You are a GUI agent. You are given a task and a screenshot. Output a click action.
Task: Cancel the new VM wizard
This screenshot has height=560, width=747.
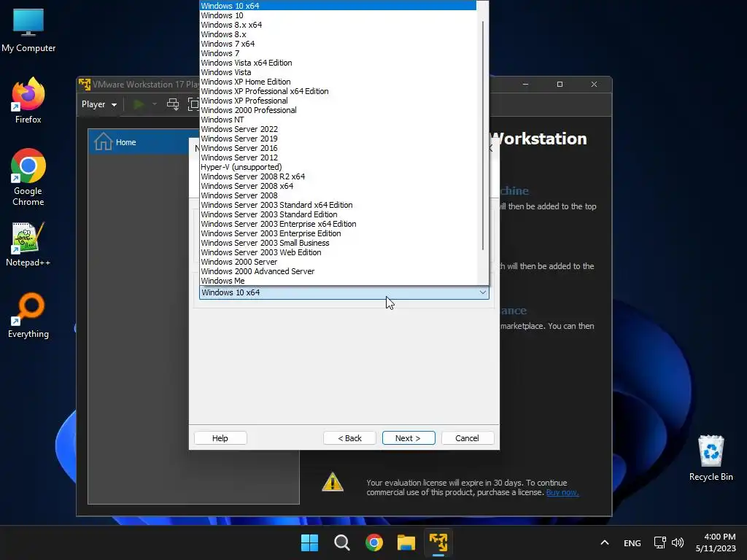coord(468,438)
